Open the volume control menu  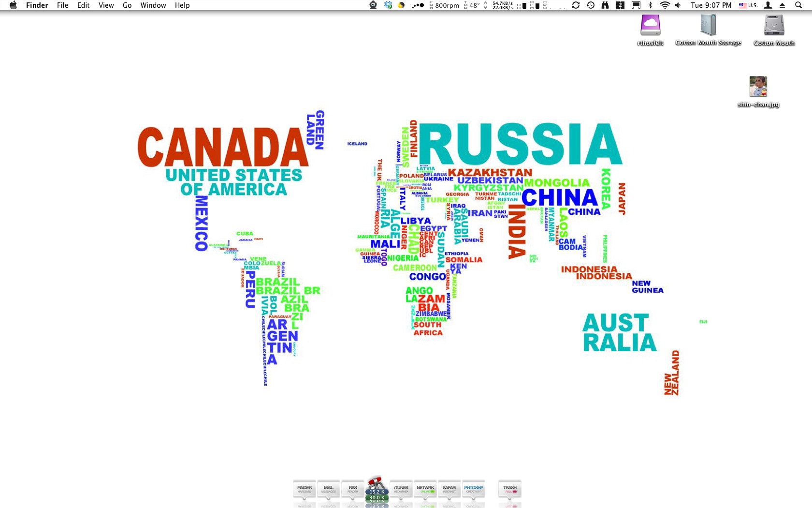click(x=678, y=5)
